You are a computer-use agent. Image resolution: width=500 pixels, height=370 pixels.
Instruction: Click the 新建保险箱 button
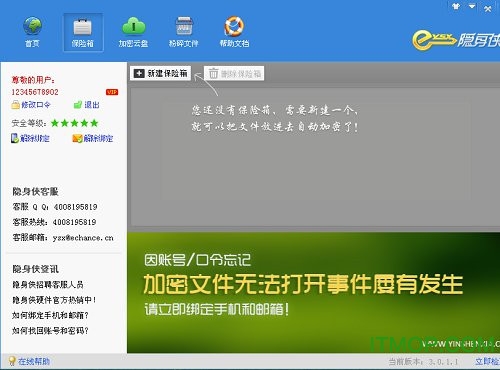tap(160, 73)
